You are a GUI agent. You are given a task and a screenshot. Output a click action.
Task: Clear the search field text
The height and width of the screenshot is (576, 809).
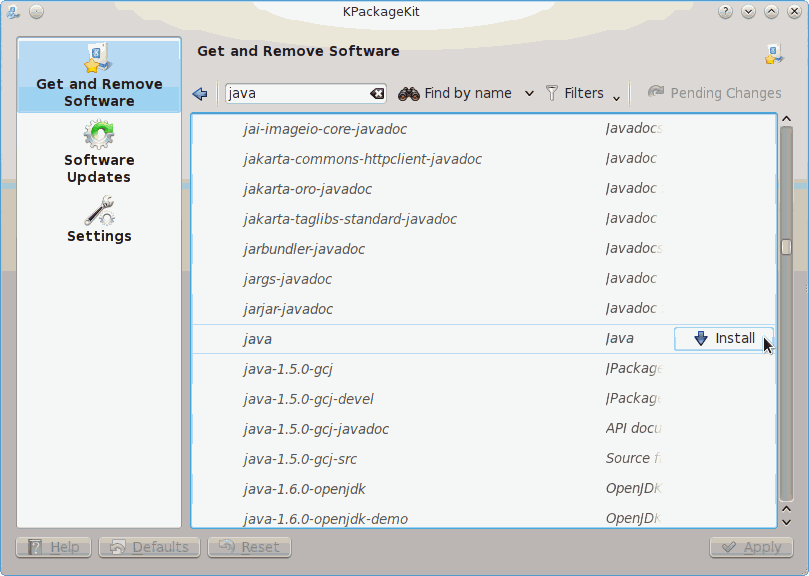(377, 93)
